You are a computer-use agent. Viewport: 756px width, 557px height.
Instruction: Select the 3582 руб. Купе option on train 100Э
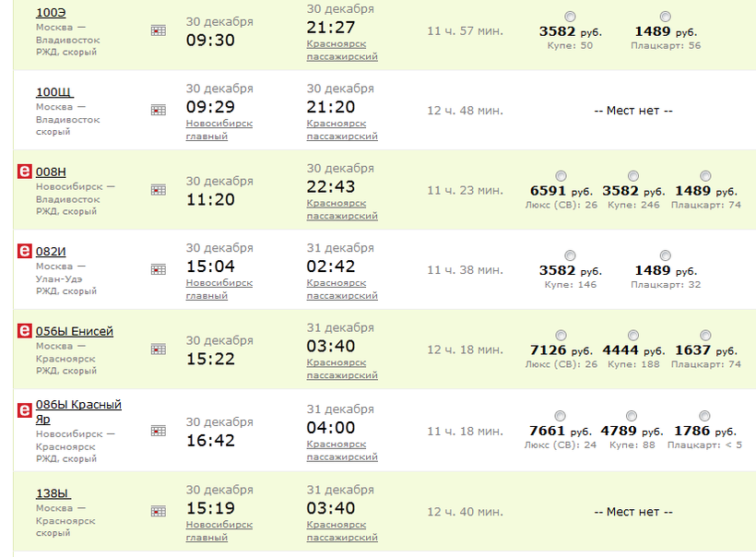point(570,17)
